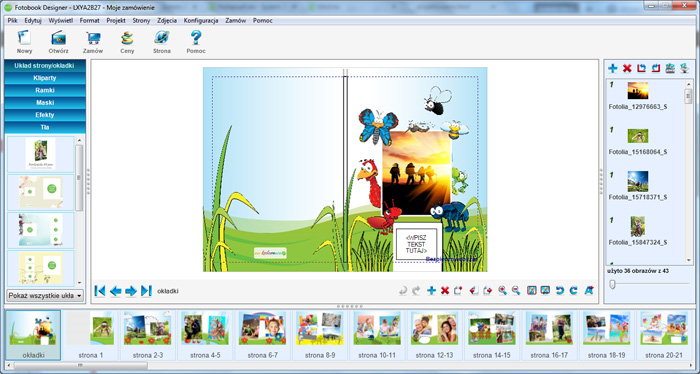Open the Edytuj menu
The height and width of the screenshot is (374, 700).
(x=33, y=21)
